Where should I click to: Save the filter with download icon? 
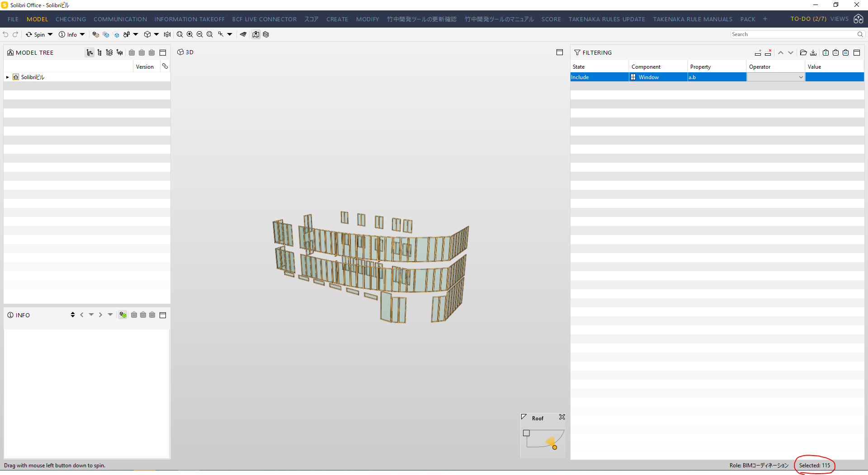(813, 53)
